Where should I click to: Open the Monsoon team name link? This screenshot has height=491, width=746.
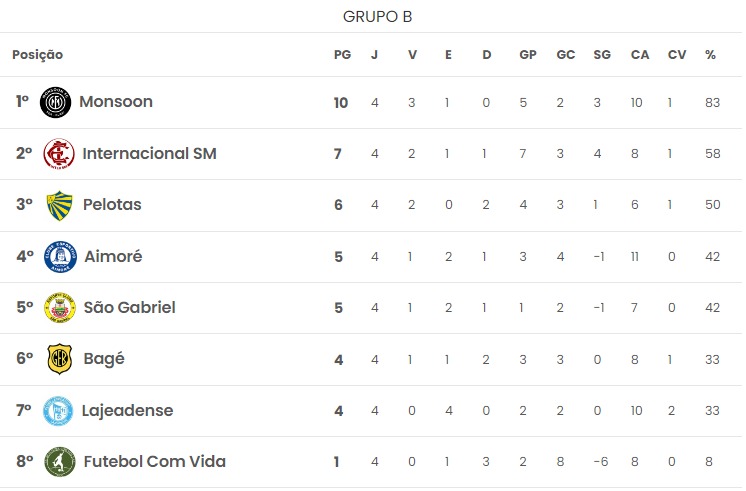[x=116, y=101]
